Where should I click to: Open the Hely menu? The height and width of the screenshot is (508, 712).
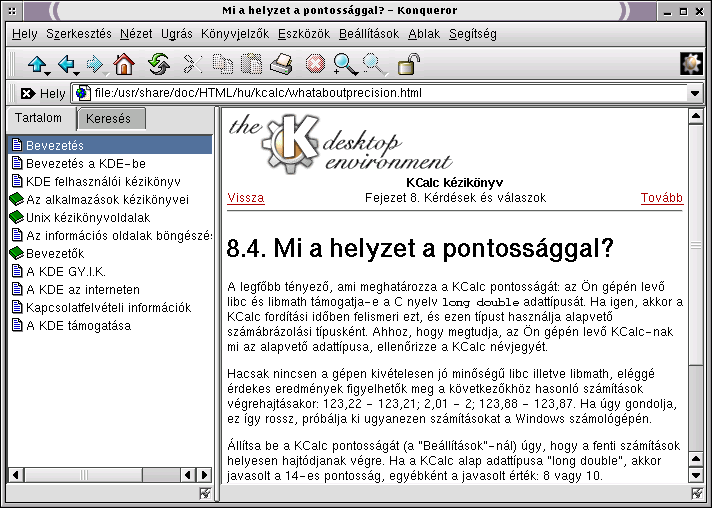[x=25, y=34]
